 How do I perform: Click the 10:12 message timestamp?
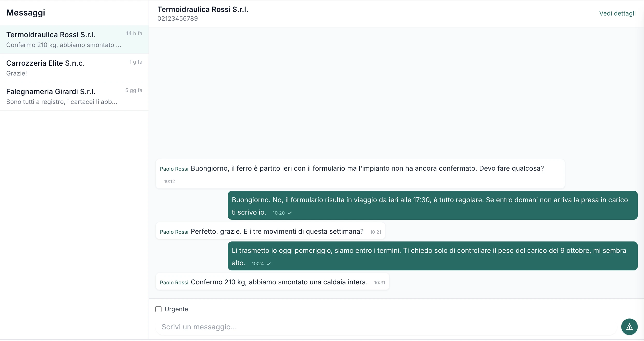click(x=170, y=181)
